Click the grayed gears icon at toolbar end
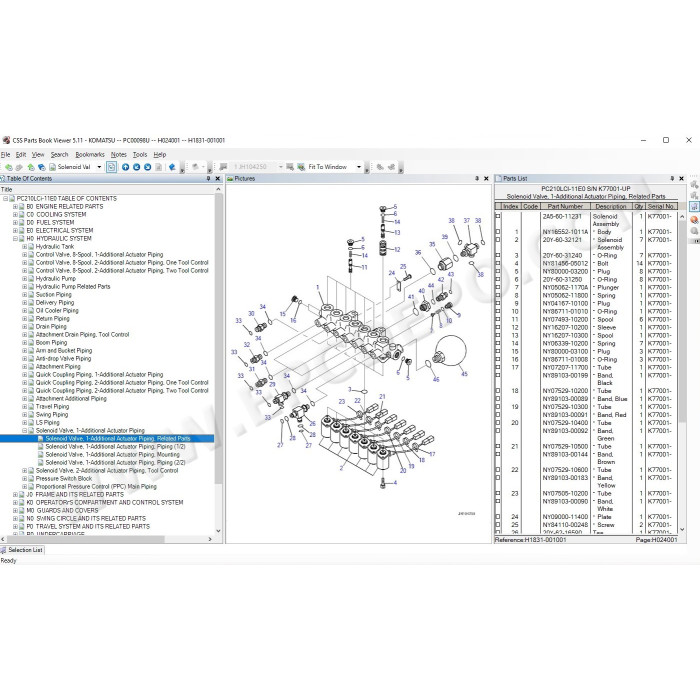700x700 pixels. click(392, 167)
